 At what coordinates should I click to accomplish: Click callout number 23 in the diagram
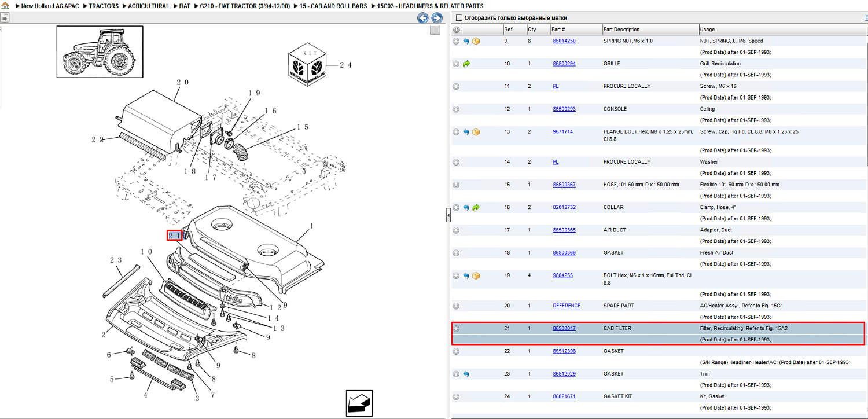(116, 260)
